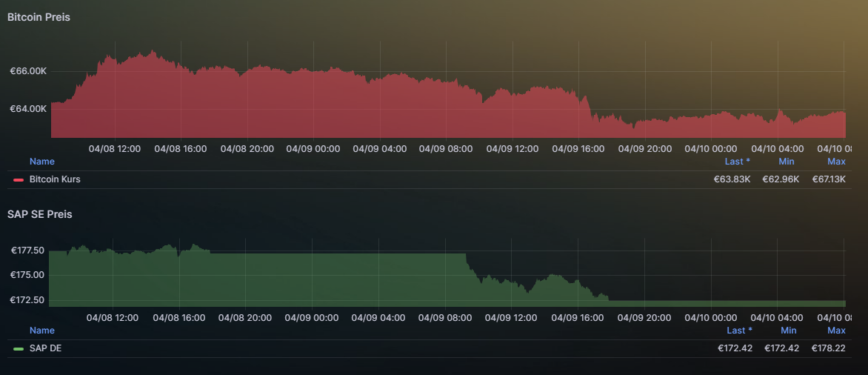Screen dimensions: 868x375
Task: Click the €177.50 label on the SAP y-axis
Action: tap(27, 250)
